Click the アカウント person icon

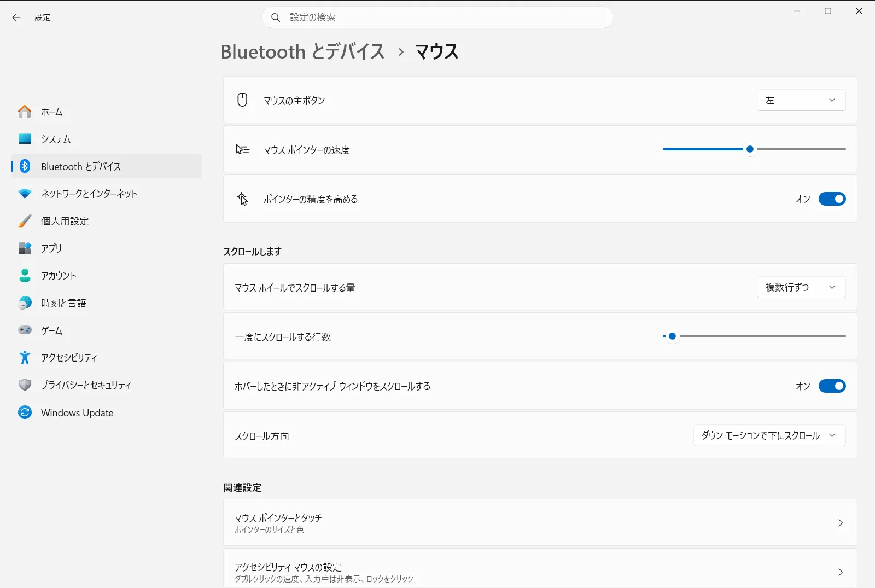tap(25, 276)
